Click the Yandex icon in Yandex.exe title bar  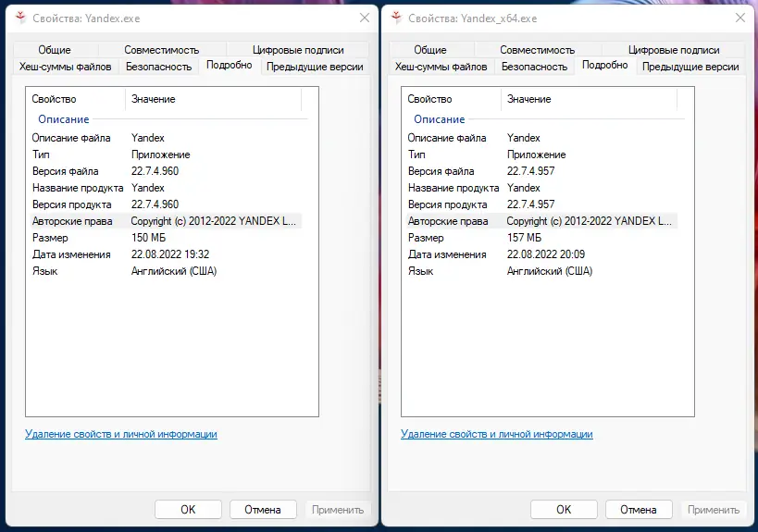click(21, 19)
